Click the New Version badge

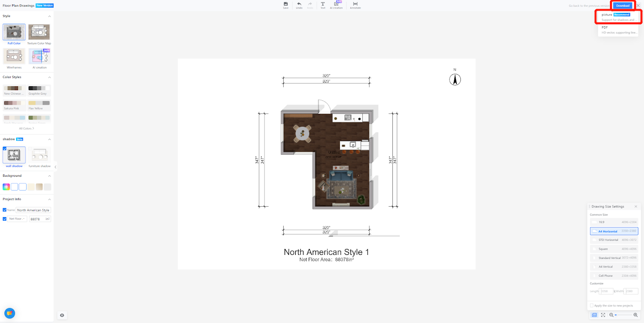point(45,6)
